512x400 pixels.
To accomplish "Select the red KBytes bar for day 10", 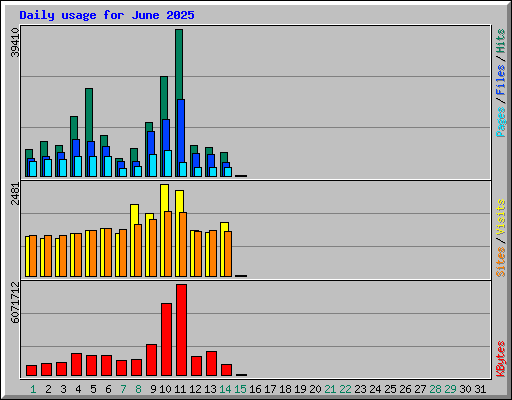I will (166, 340).
